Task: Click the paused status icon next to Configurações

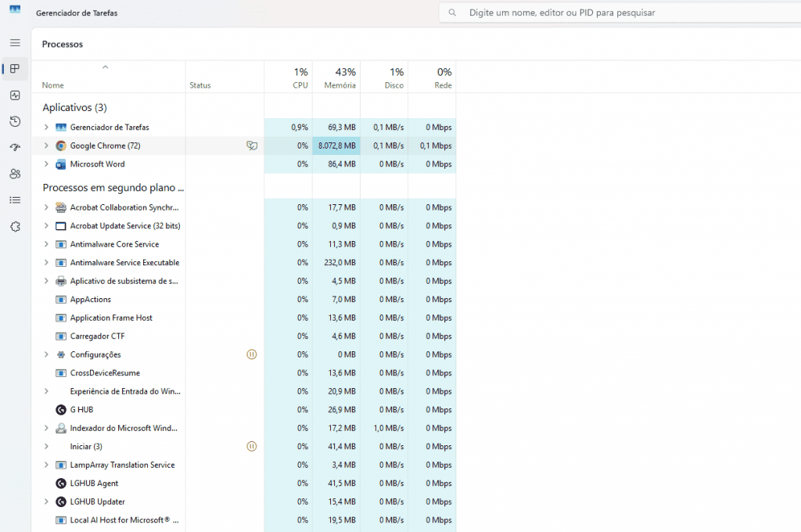Action: [x=251, y=354]
